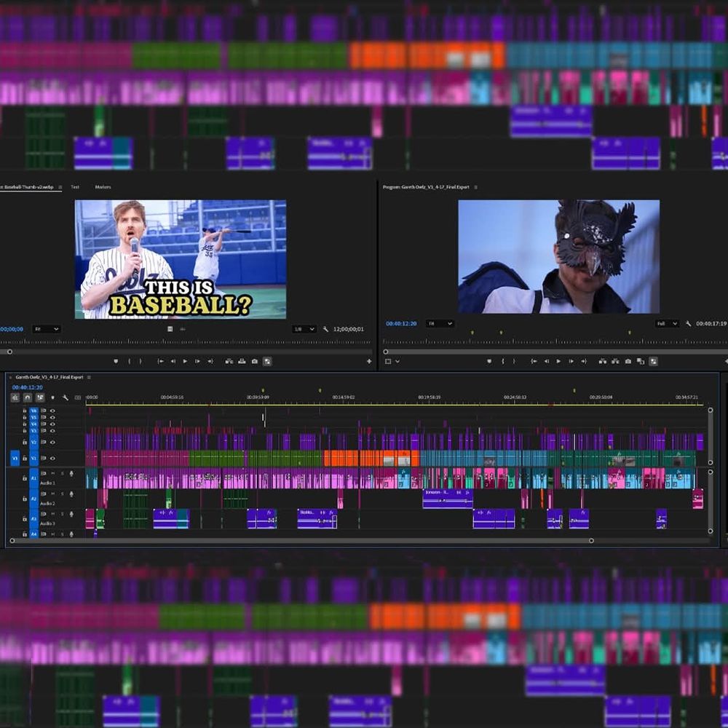The image size is (728, 728).
Task: Play the clip in the Source monitor
Action: tap(185, 361)
